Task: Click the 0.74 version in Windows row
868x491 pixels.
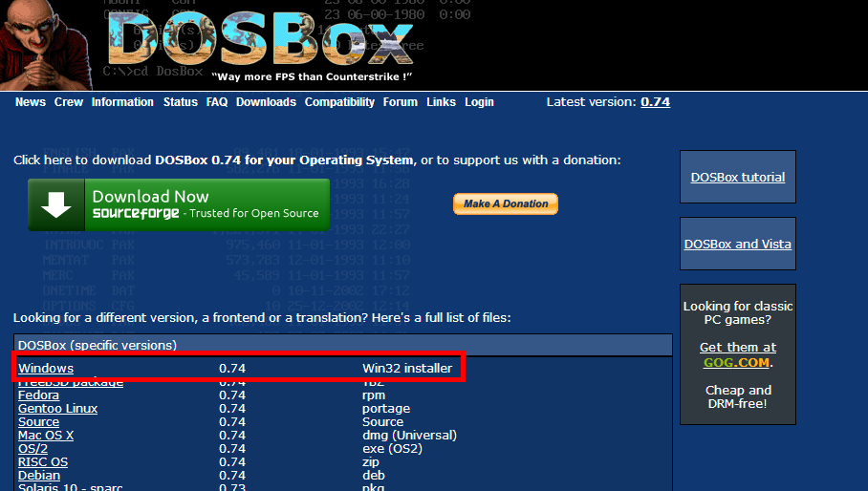Action: [x=232, y=369]
